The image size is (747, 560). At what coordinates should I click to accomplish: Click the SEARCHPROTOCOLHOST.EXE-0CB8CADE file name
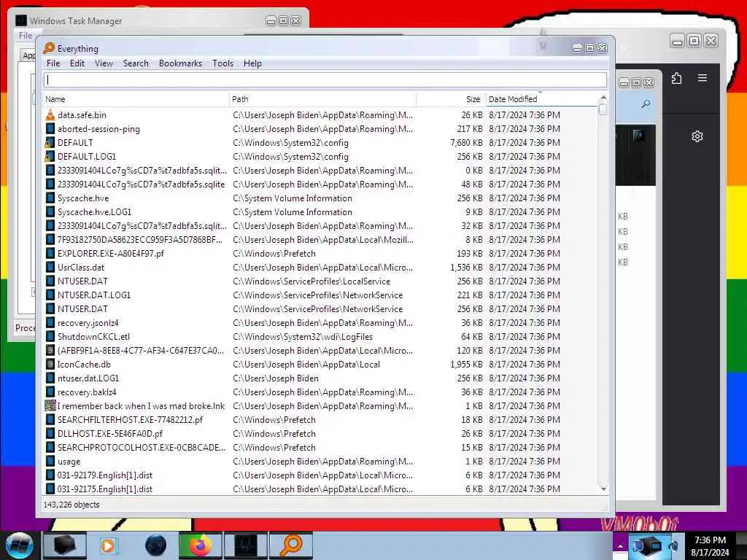pos(142,447)
